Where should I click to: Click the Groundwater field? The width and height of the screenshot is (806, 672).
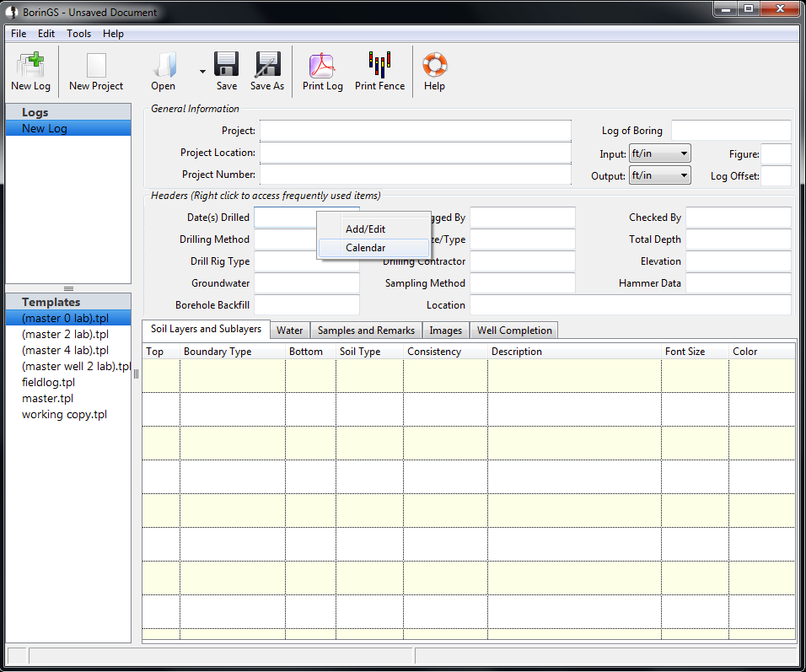[307, 283]
